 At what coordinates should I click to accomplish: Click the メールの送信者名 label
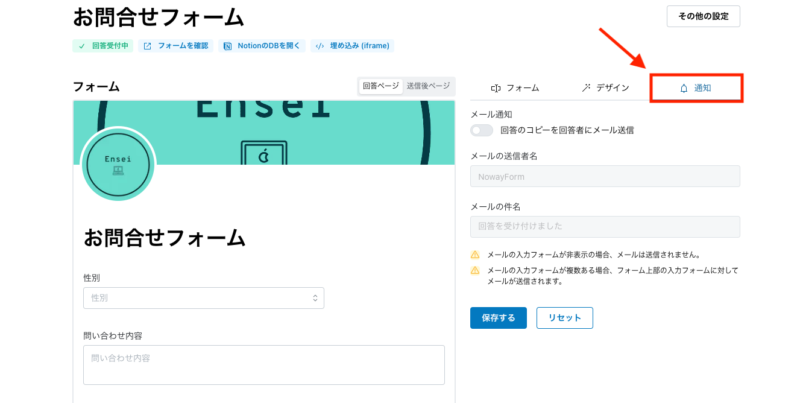tap(504, 156)
